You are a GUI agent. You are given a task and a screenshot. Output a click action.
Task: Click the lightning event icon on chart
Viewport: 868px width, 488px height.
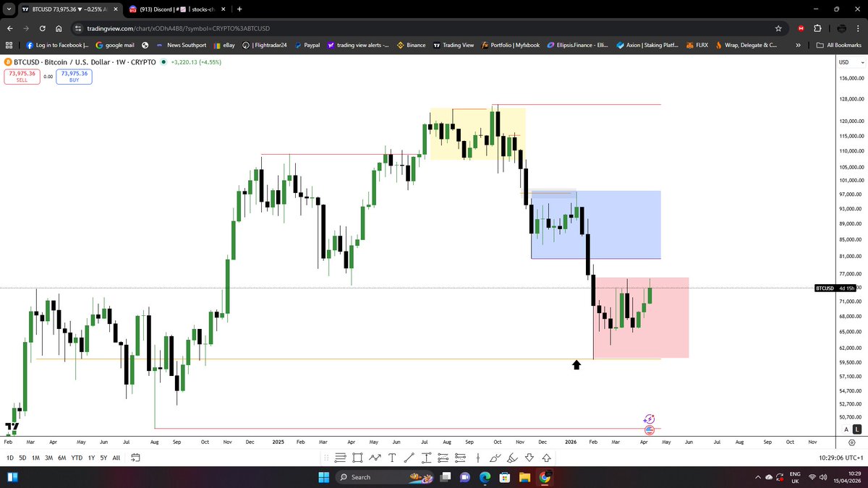click(649, 419)
